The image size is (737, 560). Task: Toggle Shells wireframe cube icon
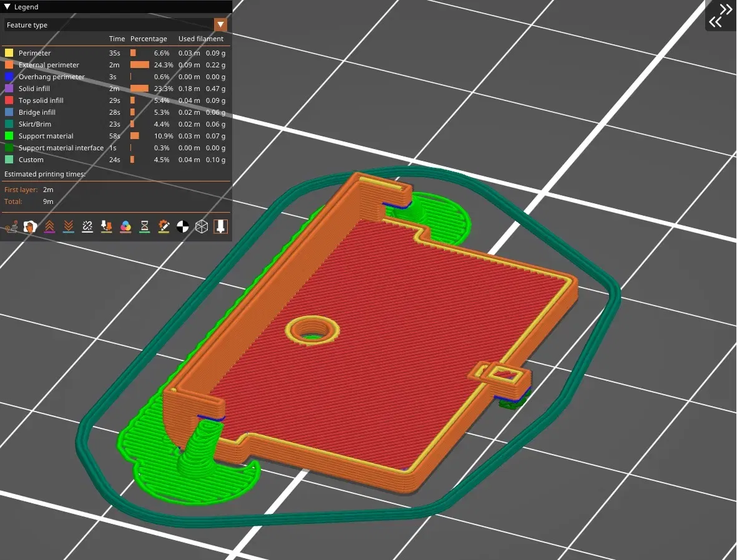(x=202, y=227)
